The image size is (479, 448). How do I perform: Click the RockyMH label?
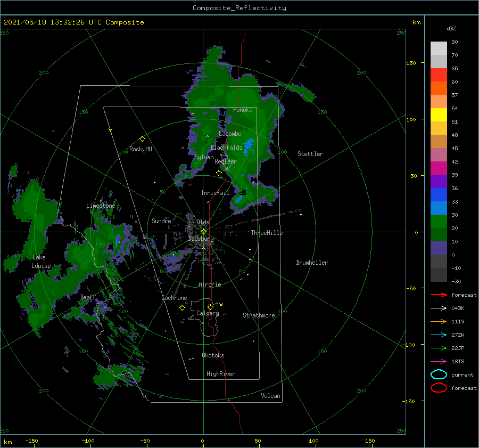coord(141,149)
